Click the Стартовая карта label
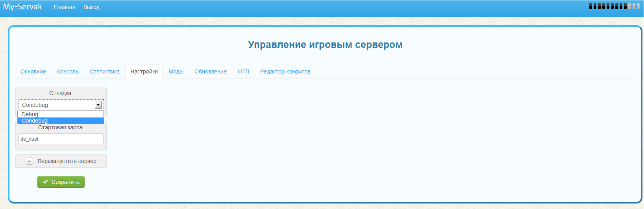This screenshot has height=209, width=644. (61, 127)
